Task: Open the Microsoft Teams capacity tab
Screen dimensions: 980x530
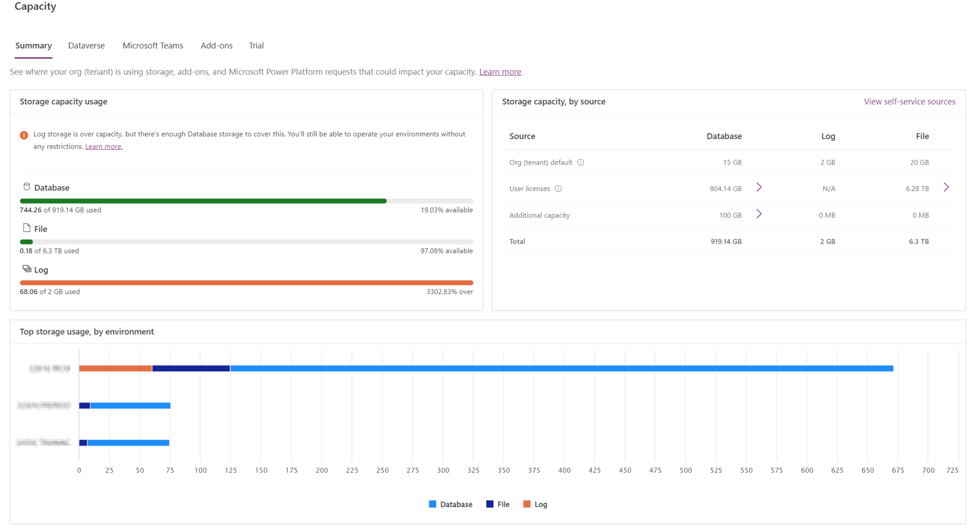Action: point(153,45)
